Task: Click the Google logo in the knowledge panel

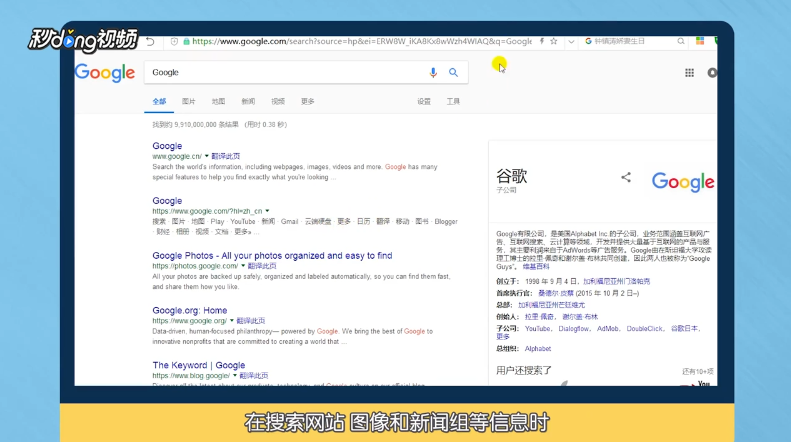Action: point(683,182)
